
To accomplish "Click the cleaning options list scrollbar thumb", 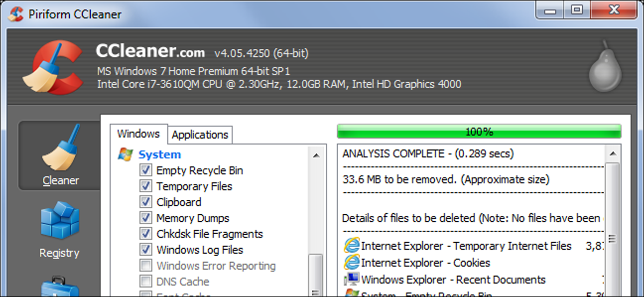I will pos(316,276).
